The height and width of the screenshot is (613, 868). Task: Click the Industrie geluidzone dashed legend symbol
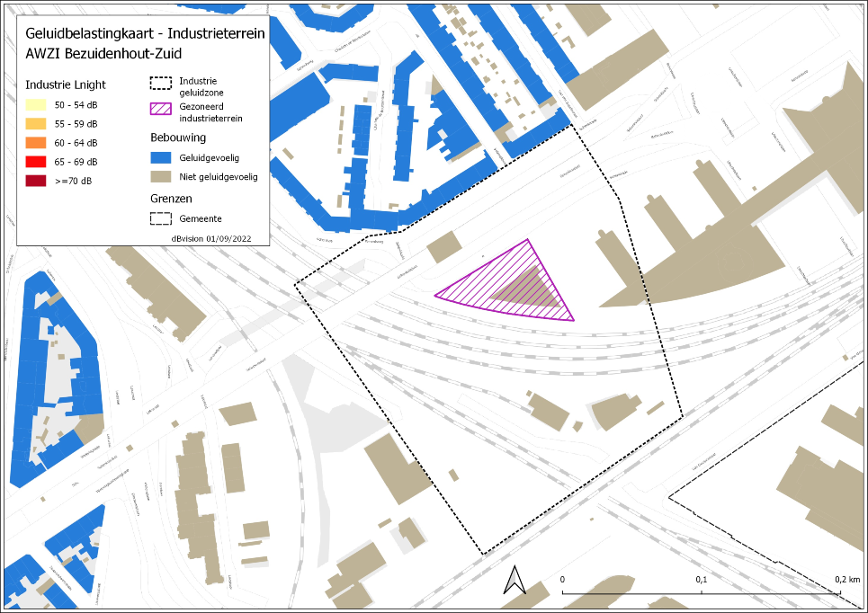(161, 84)
